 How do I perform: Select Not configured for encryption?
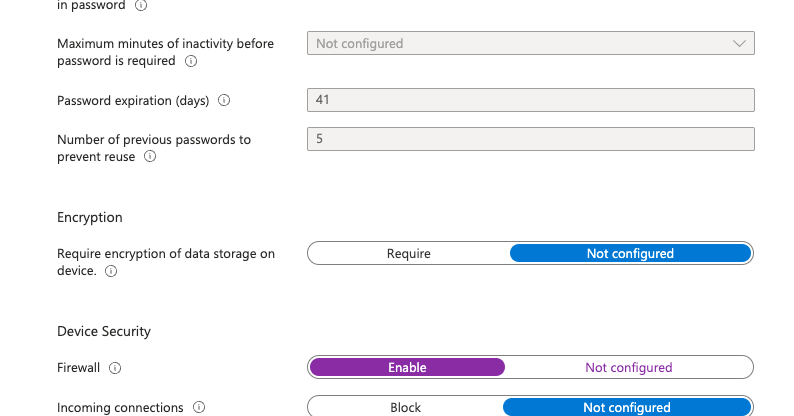pos(630,254)
